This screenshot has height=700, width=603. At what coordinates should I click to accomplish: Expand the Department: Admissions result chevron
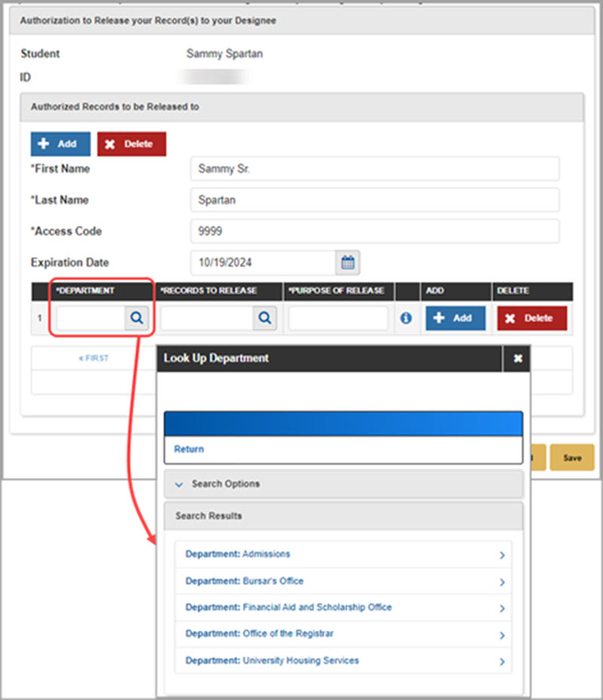pos(502,555)
